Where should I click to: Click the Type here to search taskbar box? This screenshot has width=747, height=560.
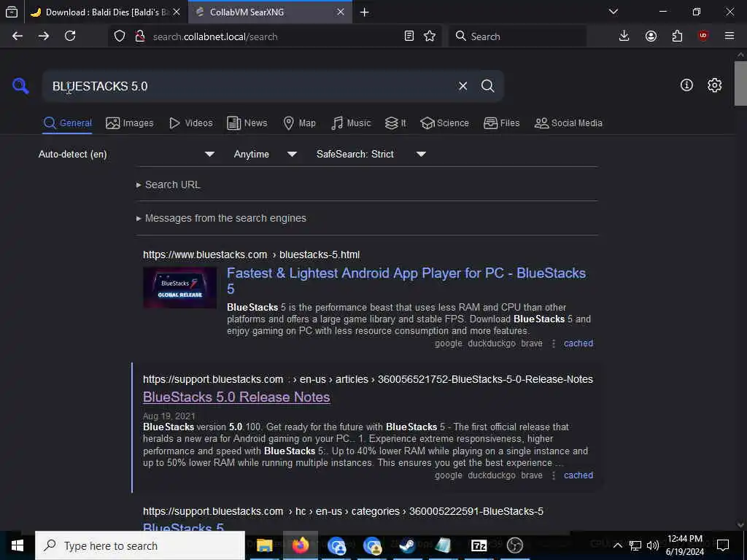(140, 545)
